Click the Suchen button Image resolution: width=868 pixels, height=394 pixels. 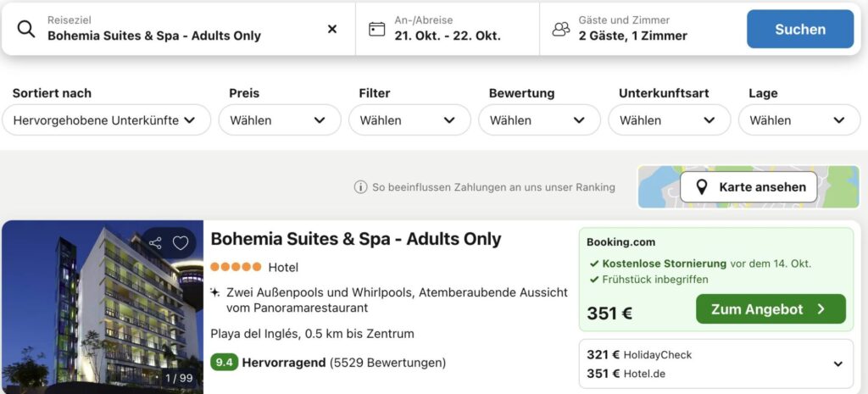(800, 29)
